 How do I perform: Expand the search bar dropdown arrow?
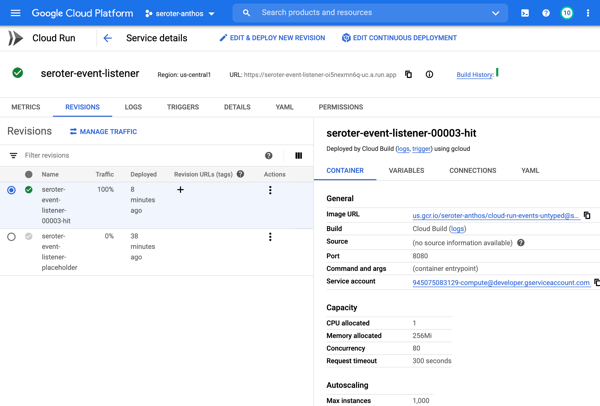coord(495,13)
